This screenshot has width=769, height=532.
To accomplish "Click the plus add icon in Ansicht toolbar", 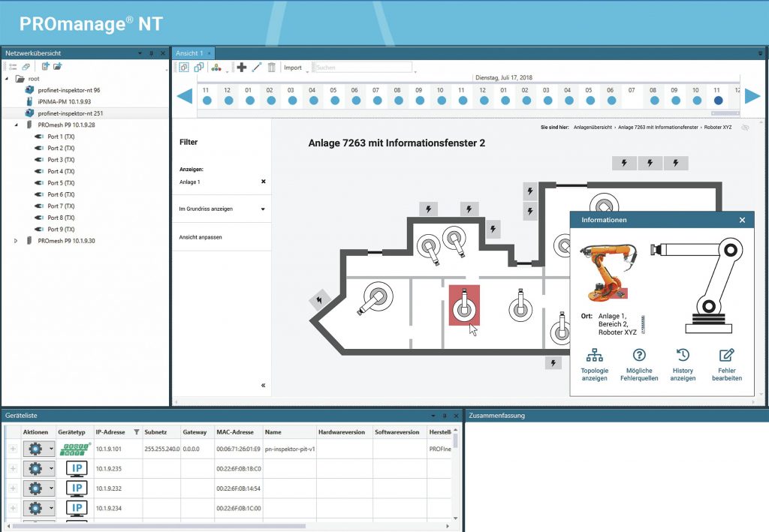I will [242, 68].
